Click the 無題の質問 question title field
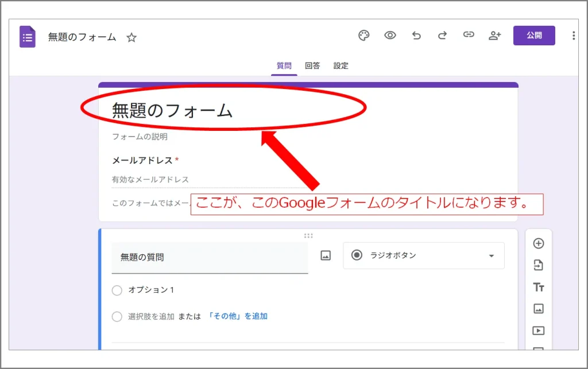This screenshot has height=369, width=588. click(210, 258)
